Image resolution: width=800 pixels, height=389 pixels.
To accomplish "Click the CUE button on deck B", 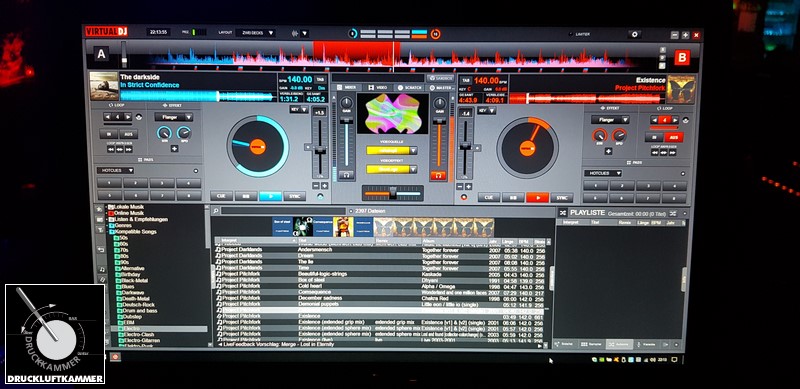I will 488,197.
